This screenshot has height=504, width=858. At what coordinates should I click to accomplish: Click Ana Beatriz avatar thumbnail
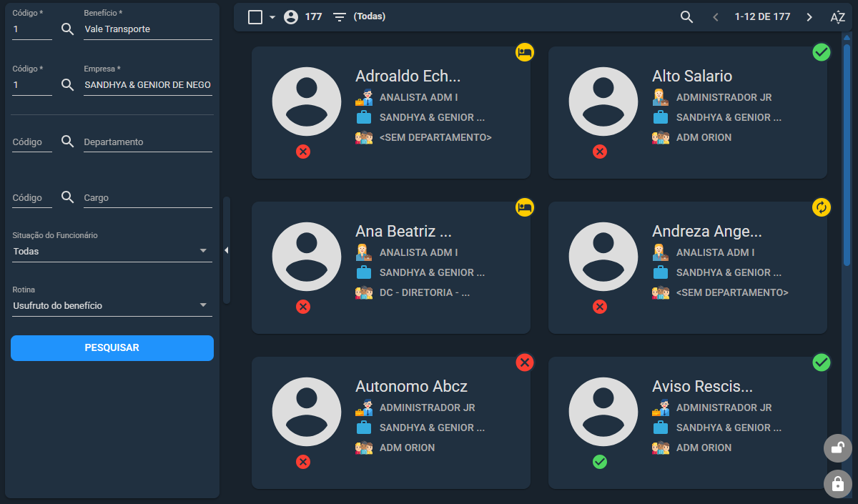[307, 257]
